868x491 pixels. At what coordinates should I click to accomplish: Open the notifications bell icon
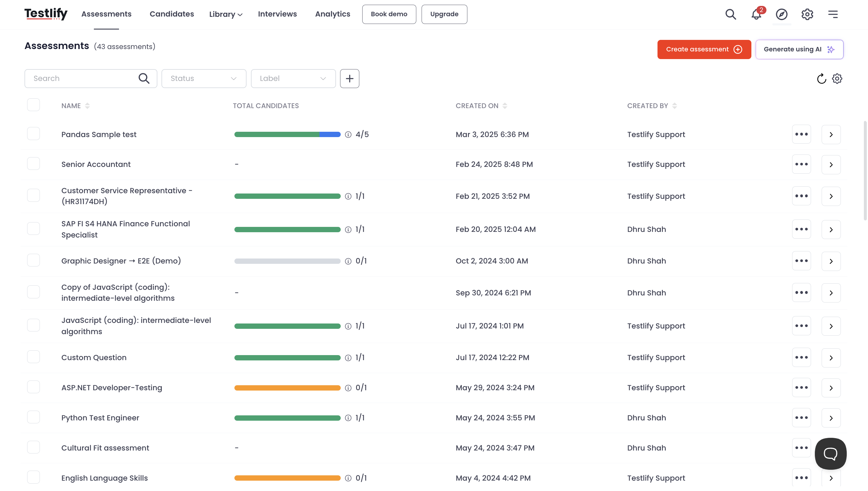point(756,14)
